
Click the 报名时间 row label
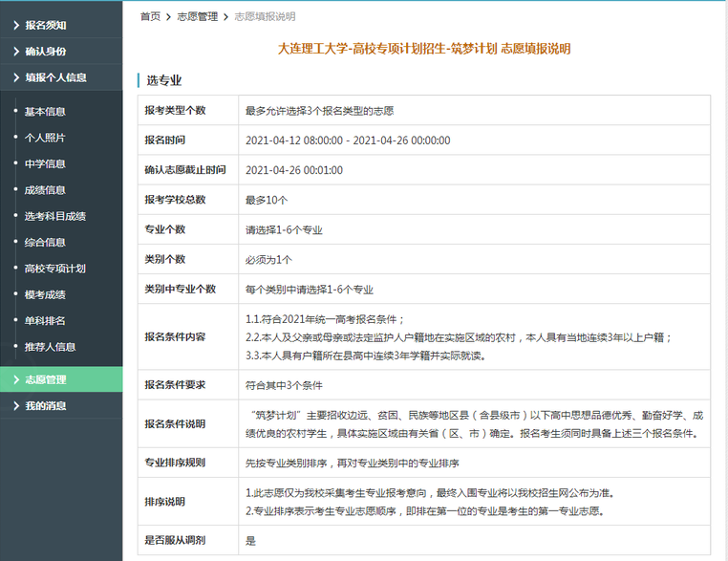tap(165, 140)
